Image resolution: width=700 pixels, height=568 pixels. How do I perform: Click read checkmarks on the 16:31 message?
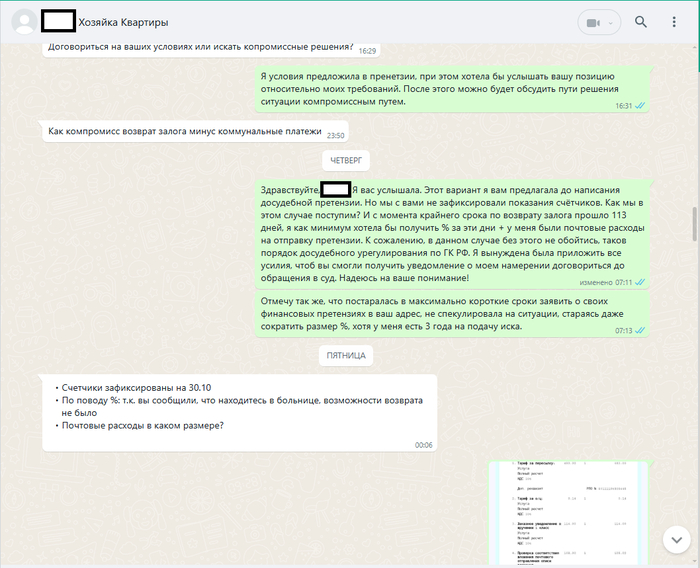640,105
